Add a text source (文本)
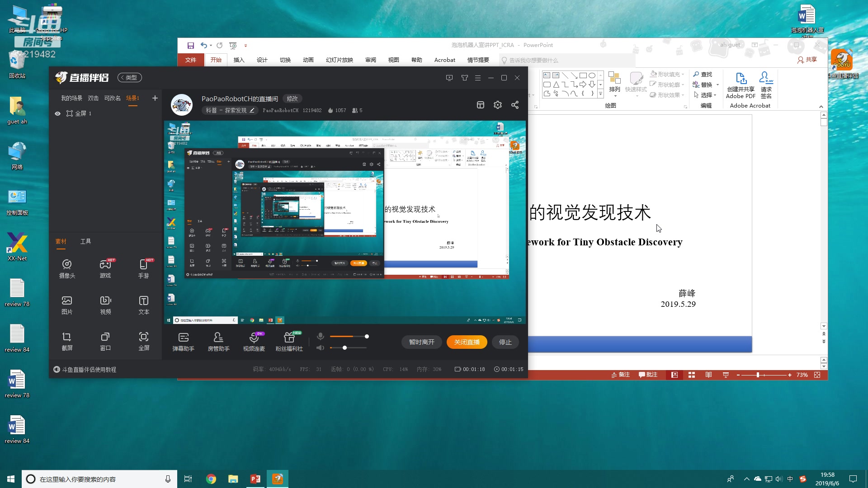The height and width of the screenshot is (488, 868). (x=144, y=305)
